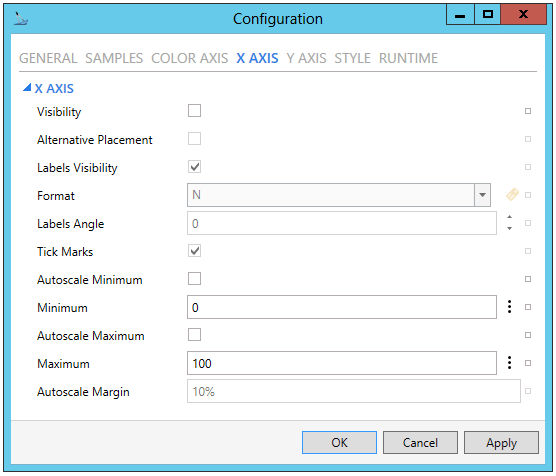The width and height of the screenshot is (556, 476).
Task: Switch to the STYLE tab
Action: click(x=352, y=58)
